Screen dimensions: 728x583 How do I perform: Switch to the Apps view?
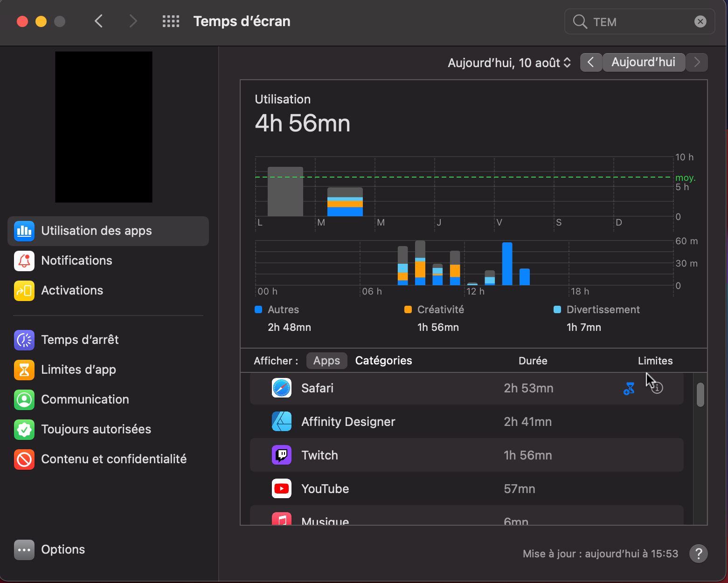pos(327,361)
